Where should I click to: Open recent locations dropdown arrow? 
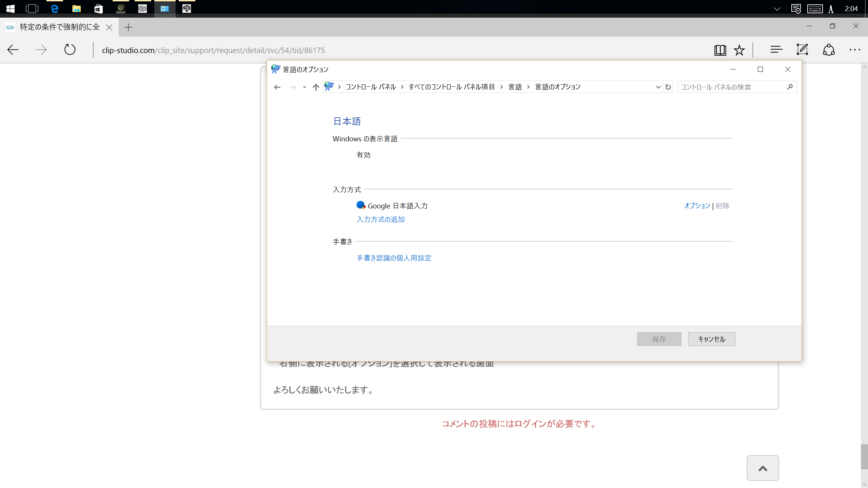click(x=304, y=87)
